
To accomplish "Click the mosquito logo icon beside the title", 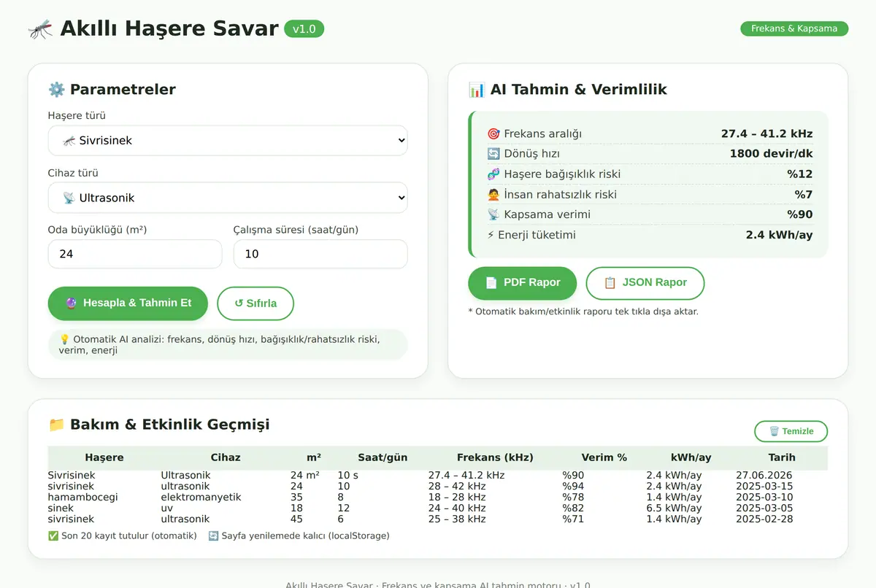I will tap(40, 29).
